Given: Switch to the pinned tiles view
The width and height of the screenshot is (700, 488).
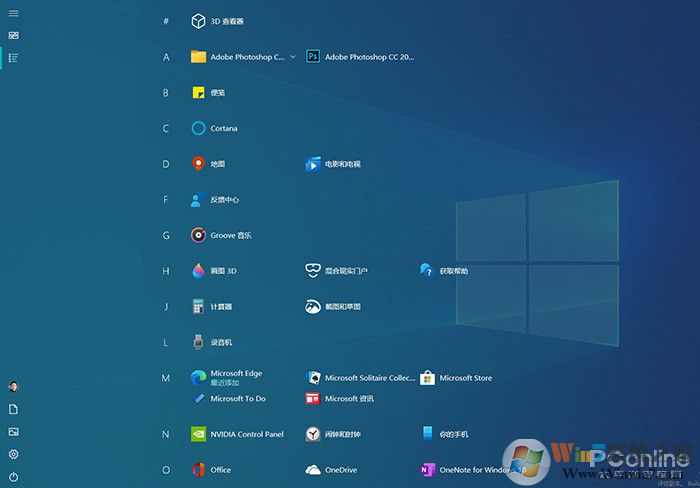Looking at the screenshot, I should coord(13,35).
